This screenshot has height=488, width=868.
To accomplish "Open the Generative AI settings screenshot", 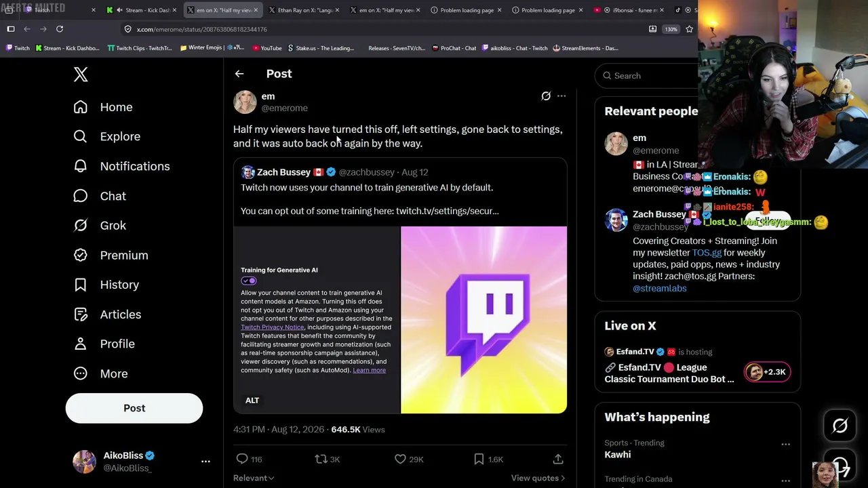I will [x=317, y=320].
